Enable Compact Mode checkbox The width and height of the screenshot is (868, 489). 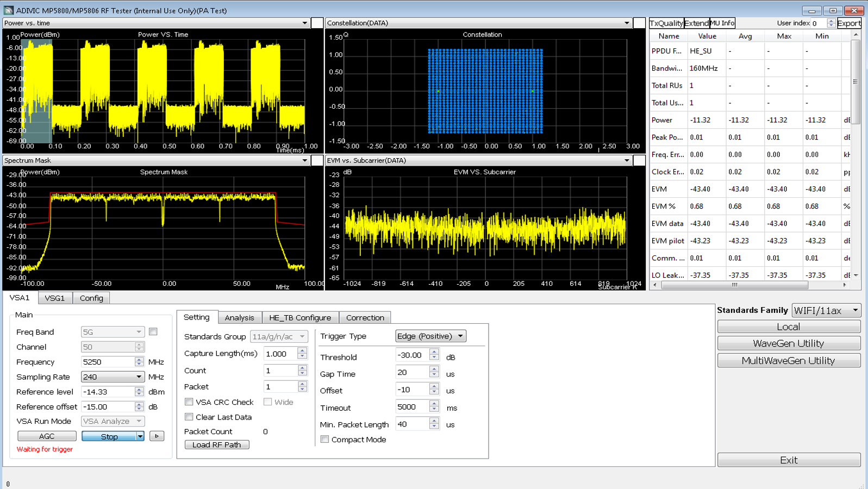(x=325, y=440)
